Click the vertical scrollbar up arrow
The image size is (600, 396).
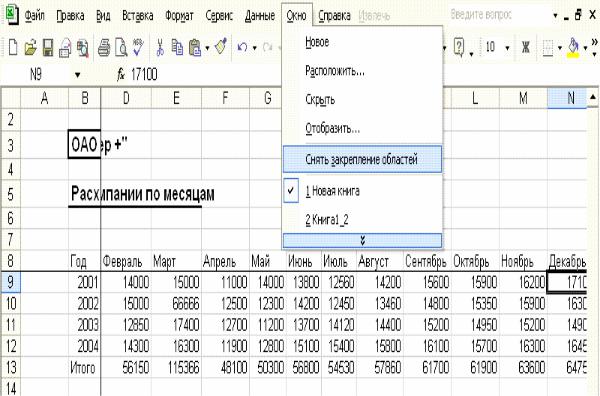(593, 97)
